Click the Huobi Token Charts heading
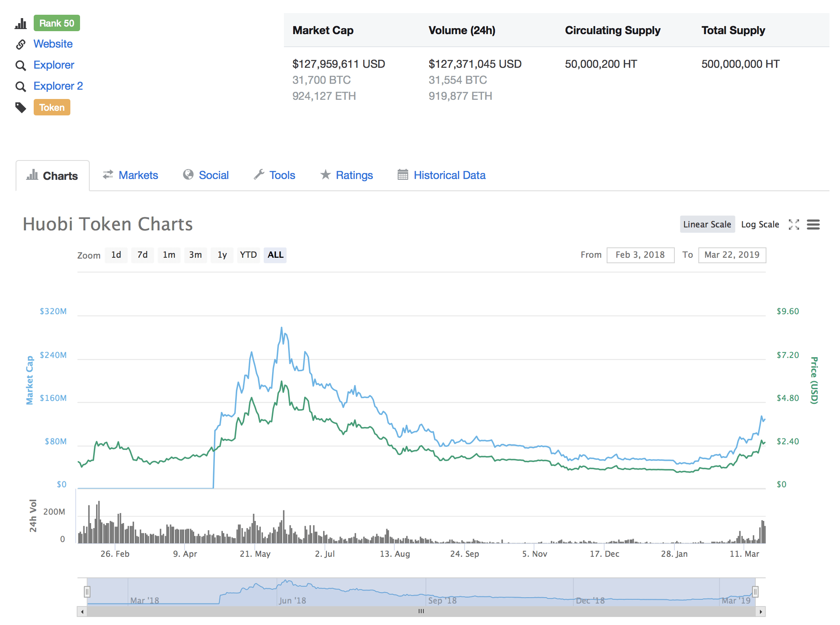 pos(108,224)
